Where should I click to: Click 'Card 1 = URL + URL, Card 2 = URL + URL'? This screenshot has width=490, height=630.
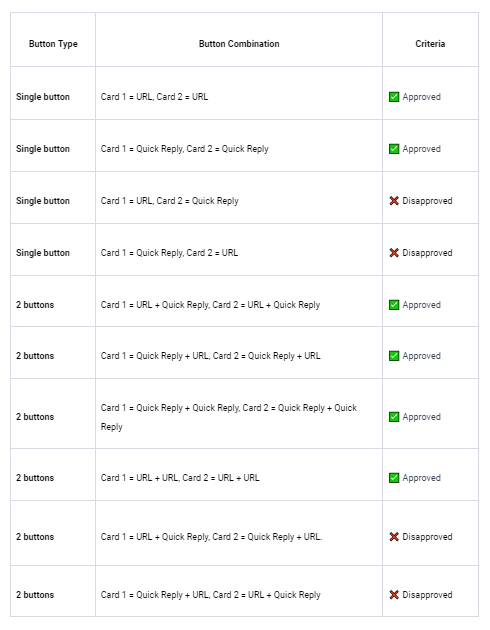point(180,478)
